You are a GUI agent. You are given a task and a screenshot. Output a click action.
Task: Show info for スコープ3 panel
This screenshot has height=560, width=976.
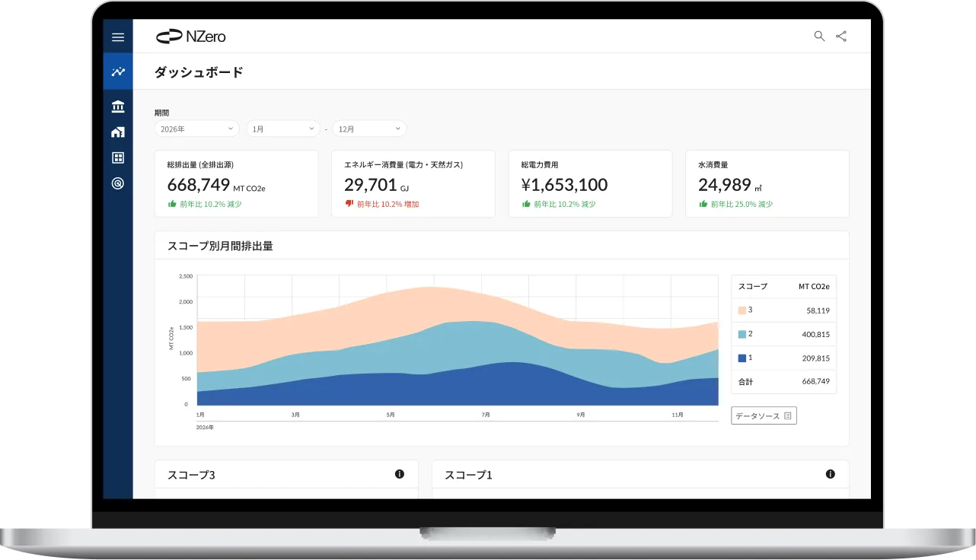click(400, 474)
